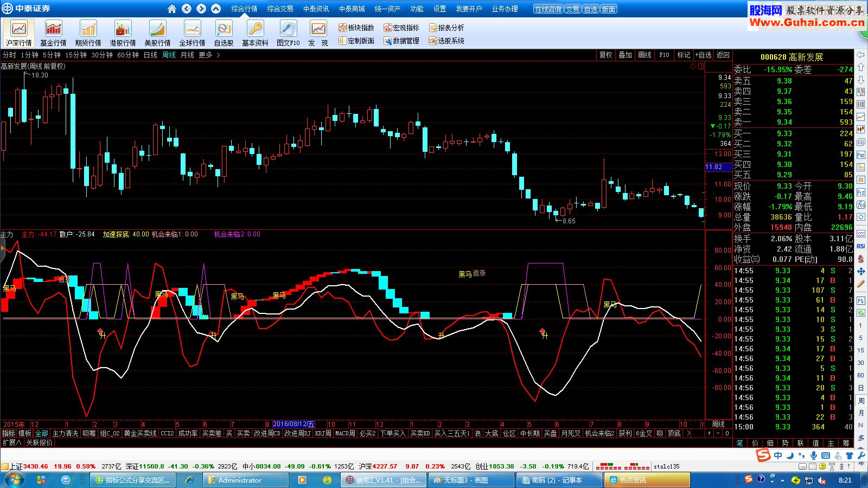Open 复权 adjustment dropdown
The height and width of the screenshot is (488, 868).
pos(605,55)
